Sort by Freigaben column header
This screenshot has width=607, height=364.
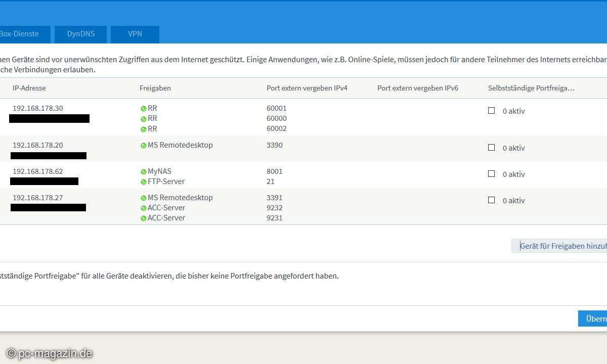point(155,88)
